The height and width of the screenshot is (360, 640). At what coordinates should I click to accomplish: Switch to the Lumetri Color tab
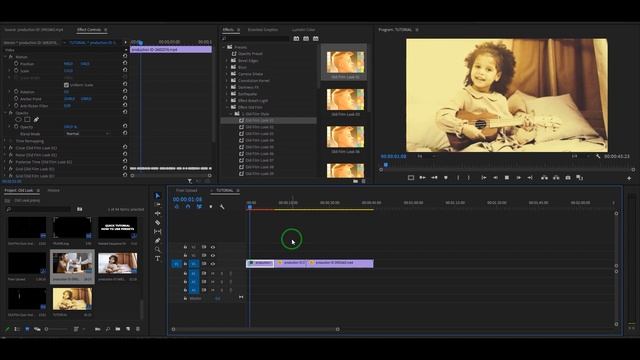coord(304,30)
